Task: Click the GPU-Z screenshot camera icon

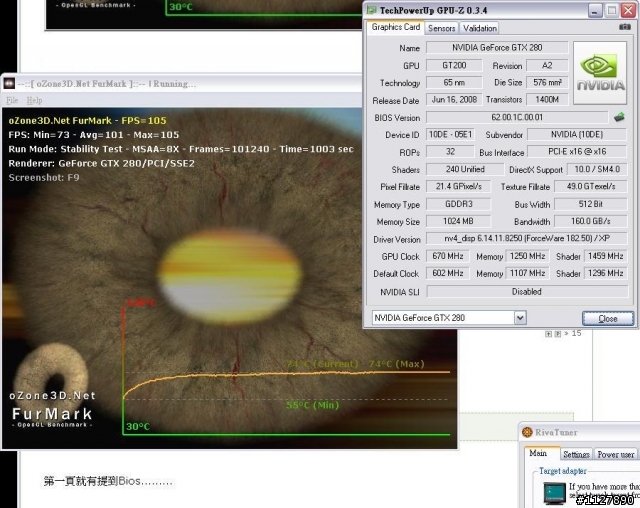Action: pos(624,27)
